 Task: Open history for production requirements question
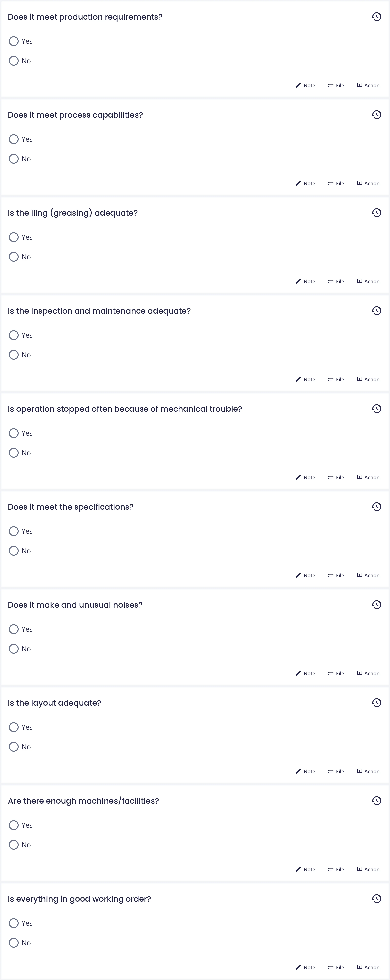point(376,17)
